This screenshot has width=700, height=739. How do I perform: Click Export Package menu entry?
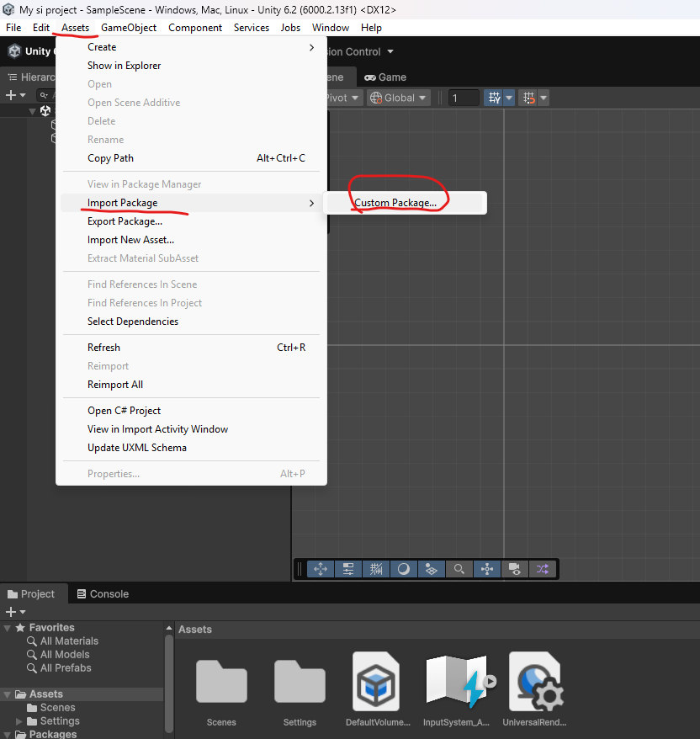tap(125, 221)
